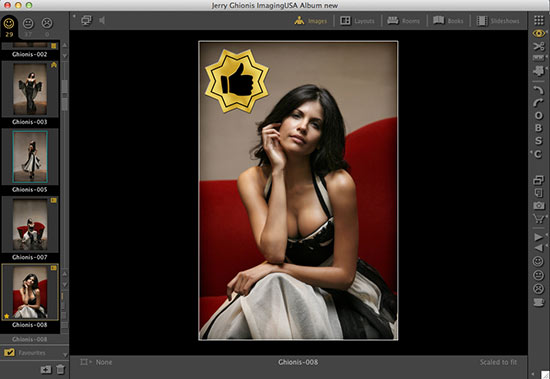Click the collapse arrow at bottom right
This screenshot has height=379, width=550.
coord(534,374)
